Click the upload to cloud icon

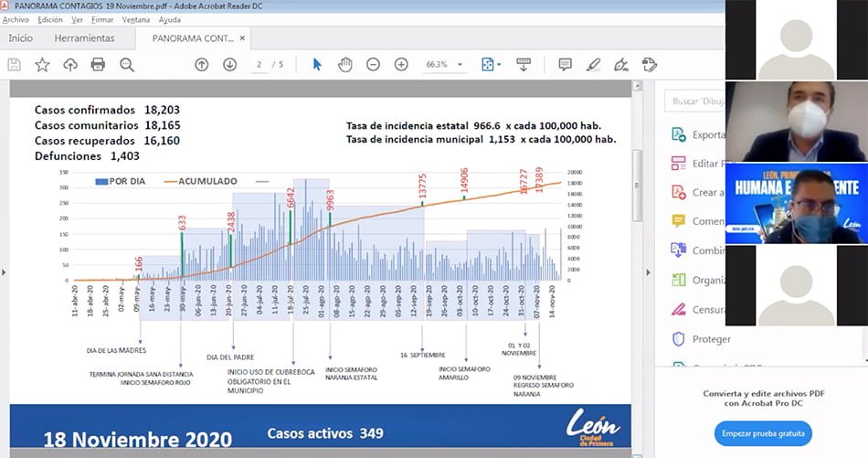pos(70,65)
